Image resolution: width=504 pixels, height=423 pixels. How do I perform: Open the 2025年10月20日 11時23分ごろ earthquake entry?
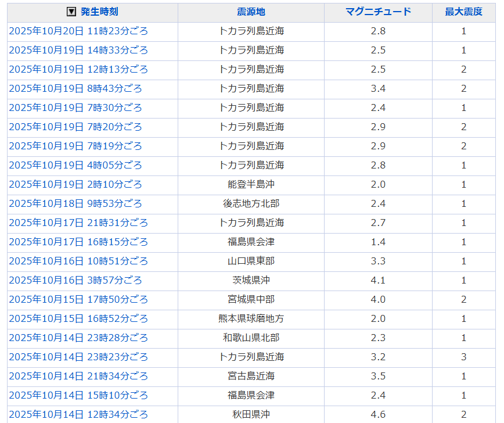point(78,31)
